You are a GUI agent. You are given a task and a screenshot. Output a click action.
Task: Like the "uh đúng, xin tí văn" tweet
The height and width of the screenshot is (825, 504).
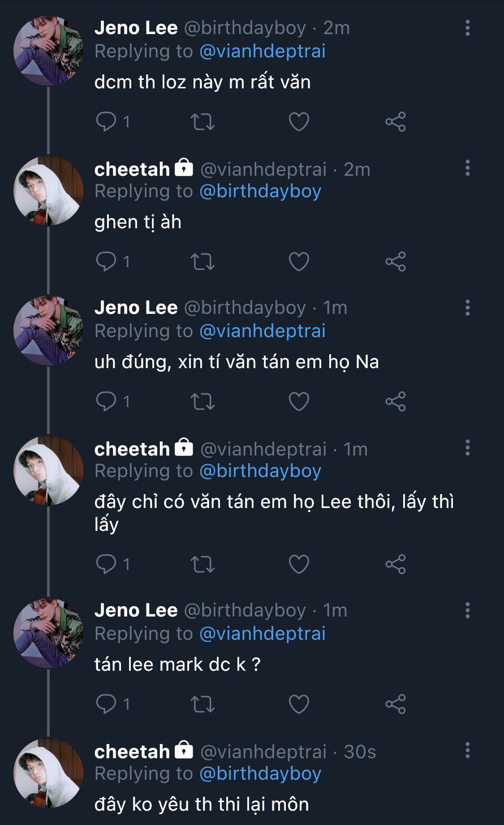(299, 401)
